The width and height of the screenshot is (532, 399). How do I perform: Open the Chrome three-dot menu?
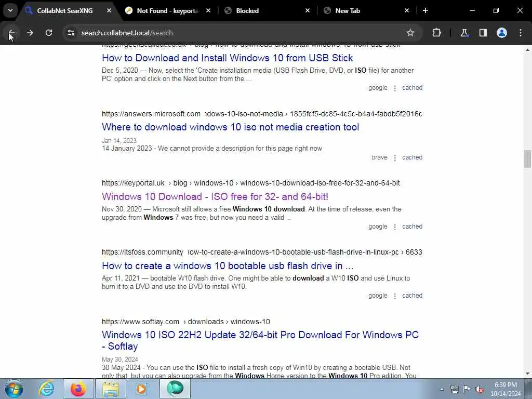[x=521, y=33]
